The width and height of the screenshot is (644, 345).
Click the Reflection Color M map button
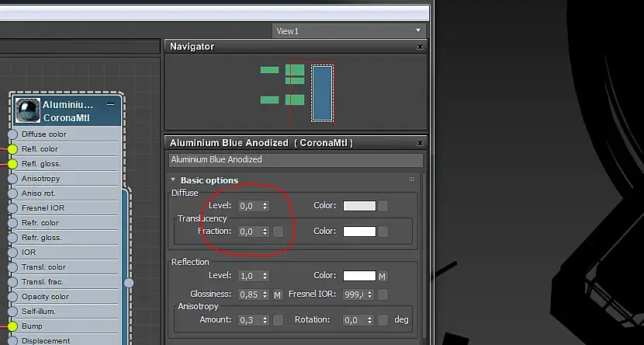click(x=383, y=277)
